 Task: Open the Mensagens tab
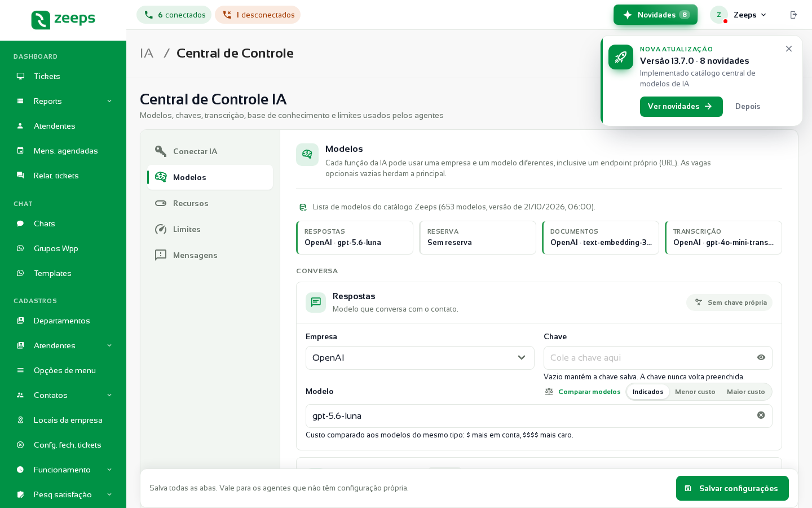210,255
